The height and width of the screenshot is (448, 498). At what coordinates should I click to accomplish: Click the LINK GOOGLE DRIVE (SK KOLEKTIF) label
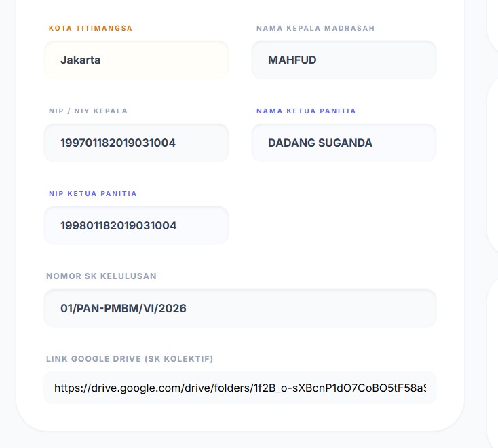pos(130,359)
